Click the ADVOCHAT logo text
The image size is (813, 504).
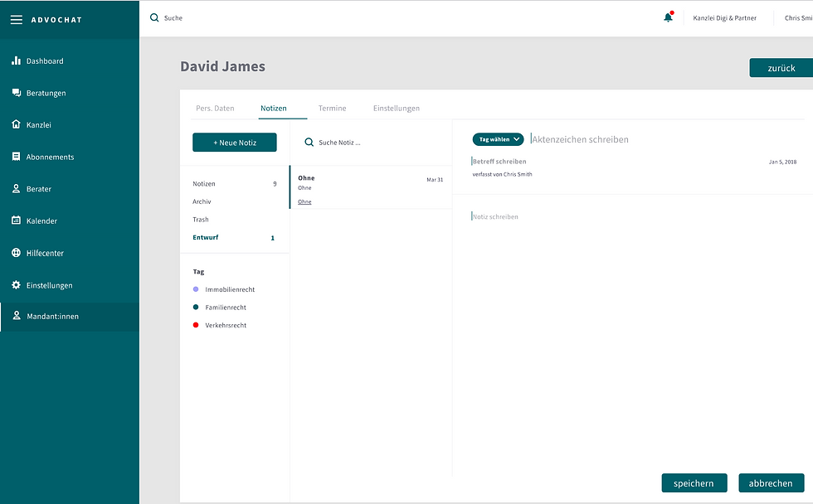(x=56, y=20)
